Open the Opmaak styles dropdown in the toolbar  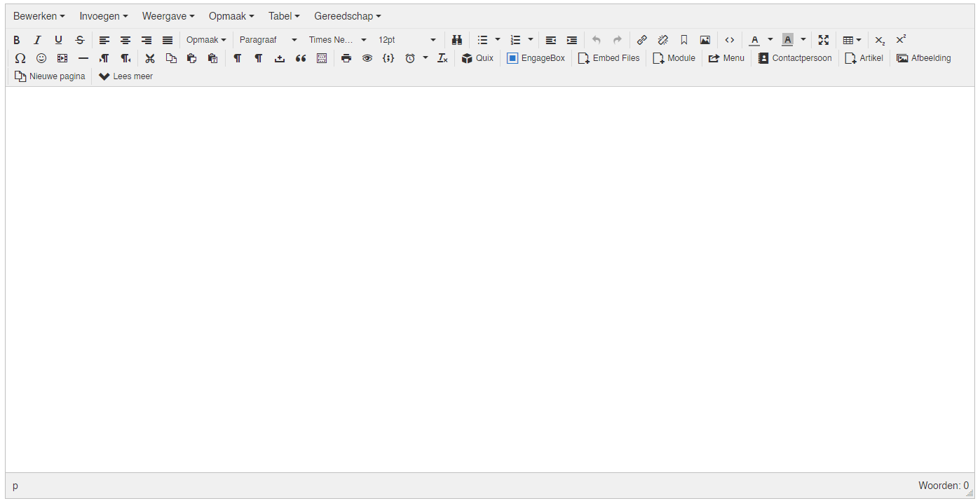click(206, 40)
